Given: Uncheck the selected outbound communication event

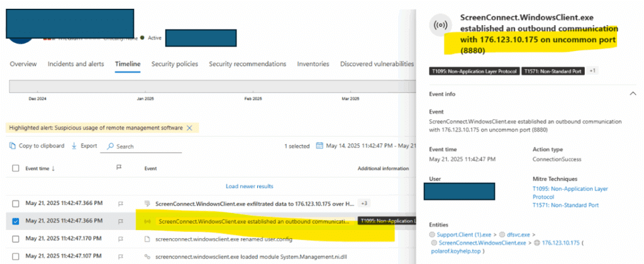Looking at the screenshot, I should point(16,221).
